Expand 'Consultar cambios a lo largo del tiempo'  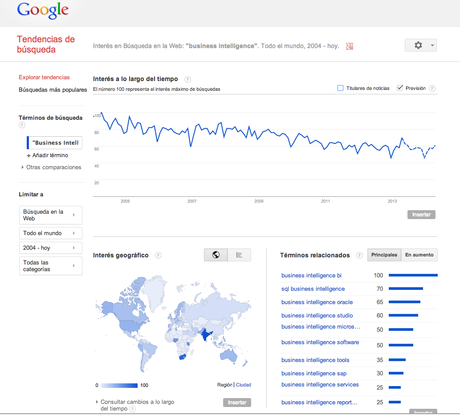(x=135, y=405)
